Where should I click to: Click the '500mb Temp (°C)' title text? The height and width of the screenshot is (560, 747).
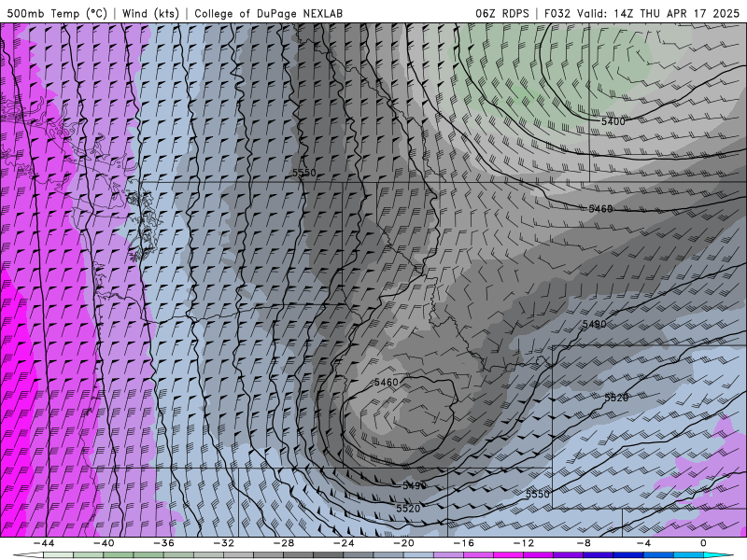(x=57, y=13)
